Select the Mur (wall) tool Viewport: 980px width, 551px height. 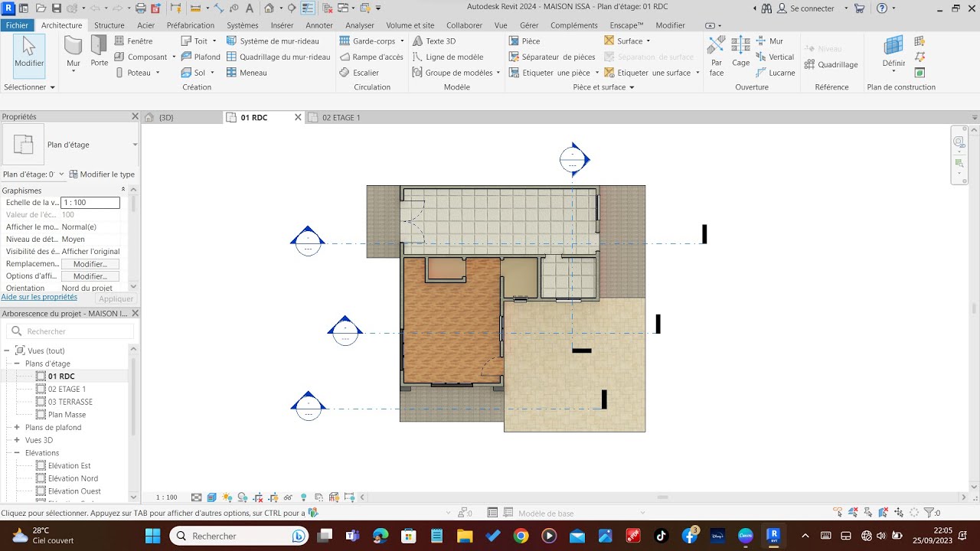73,54
